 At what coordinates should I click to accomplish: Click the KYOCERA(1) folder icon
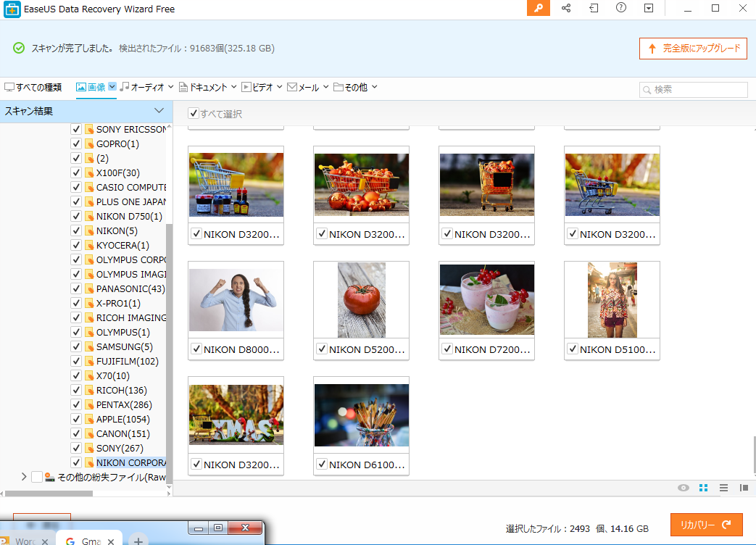pyautogui.click(x=88, y=245)
